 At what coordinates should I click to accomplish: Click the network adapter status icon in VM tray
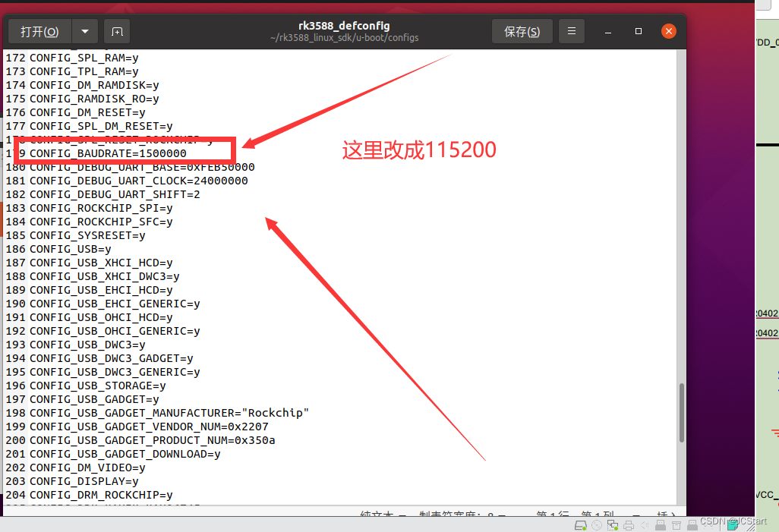coord(613,525)
